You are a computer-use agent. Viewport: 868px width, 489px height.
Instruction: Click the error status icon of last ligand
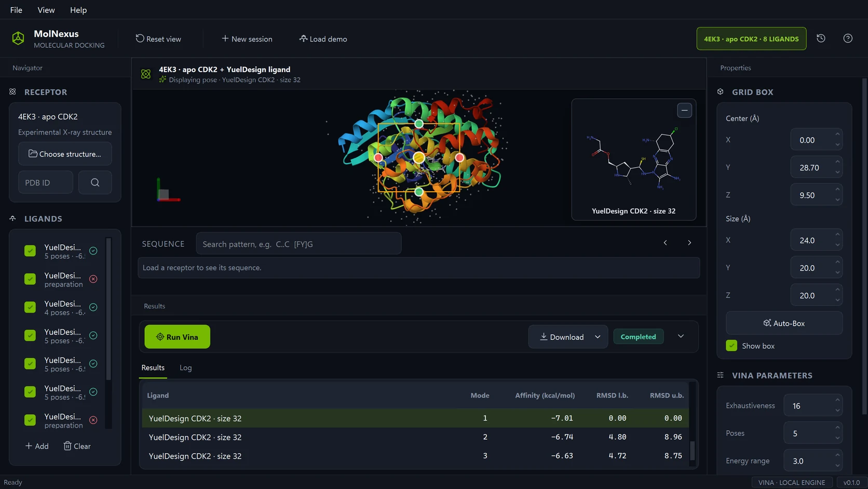[93, 420]
